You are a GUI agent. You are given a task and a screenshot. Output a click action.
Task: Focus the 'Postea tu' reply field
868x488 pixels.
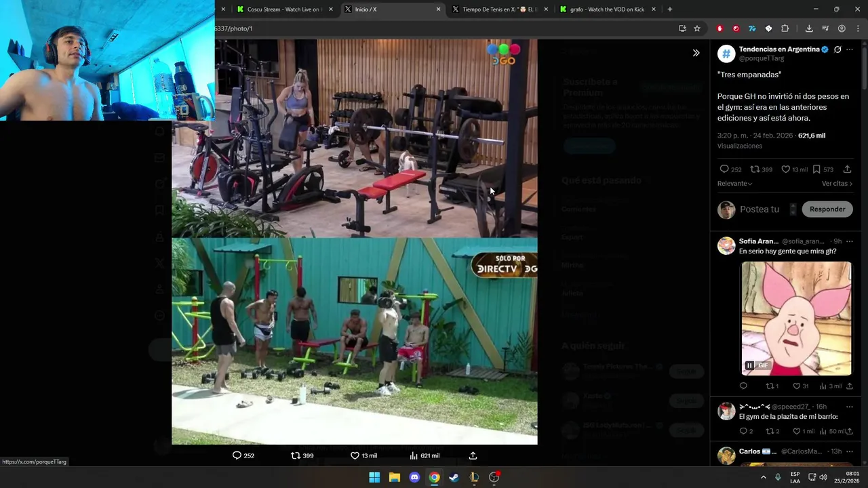click(759, 209)
